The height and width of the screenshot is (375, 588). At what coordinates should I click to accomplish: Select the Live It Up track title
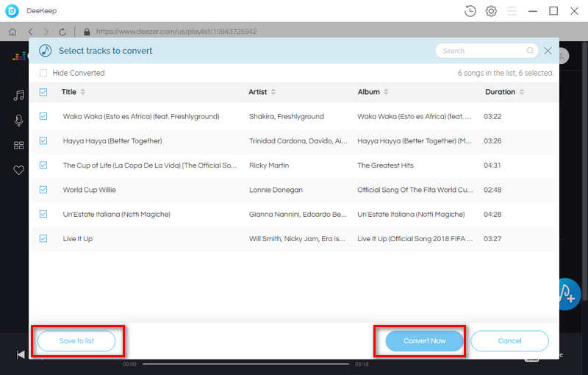pos(78,239)
